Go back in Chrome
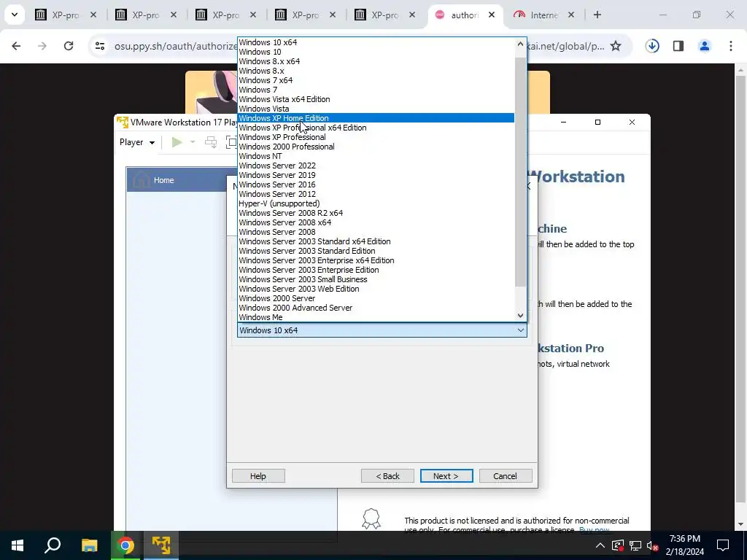The height and width of the screenshot is (560, 747). [x=16, y=46]
